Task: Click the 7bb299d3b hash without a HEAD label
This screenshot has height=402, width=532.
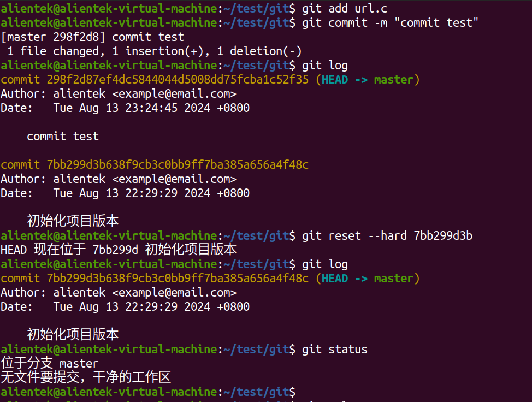Action: tap(178, 165)
